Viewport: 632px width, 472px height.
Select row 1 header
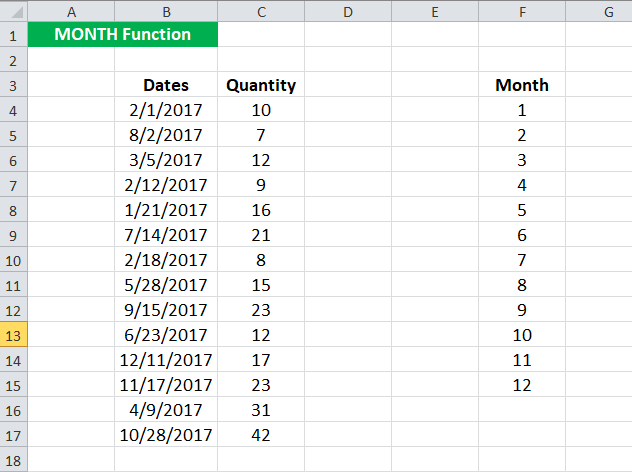13,35
